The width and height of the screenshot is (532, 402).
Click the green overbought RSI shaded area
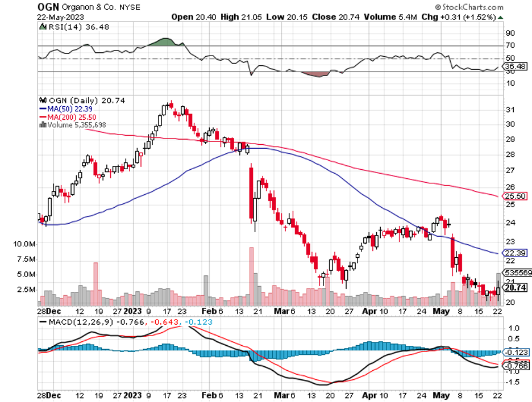(x=165, y=42)
